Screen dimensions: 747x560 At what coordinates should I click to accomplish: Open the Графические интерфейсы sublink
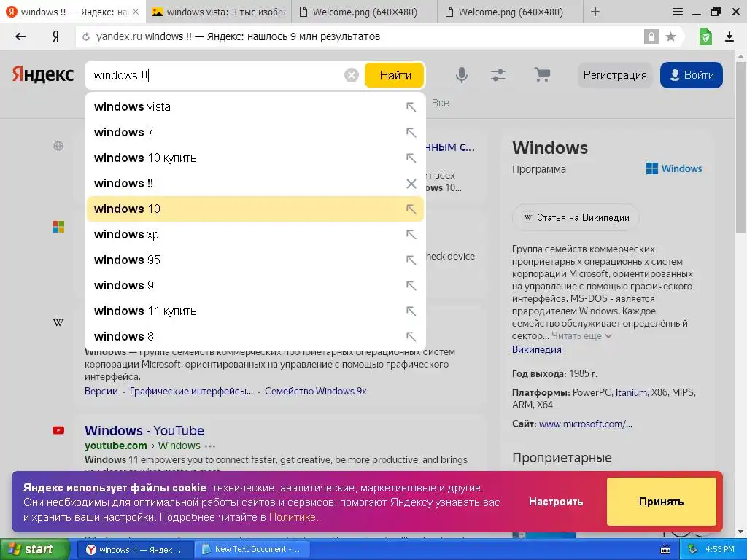click(191, 391)
